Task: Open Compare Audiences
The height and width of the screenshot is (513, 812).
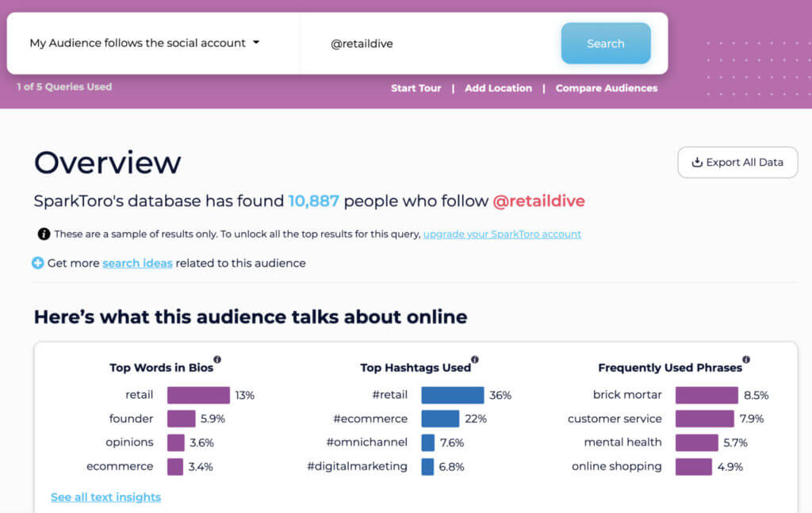Action: tap(607, 88)
